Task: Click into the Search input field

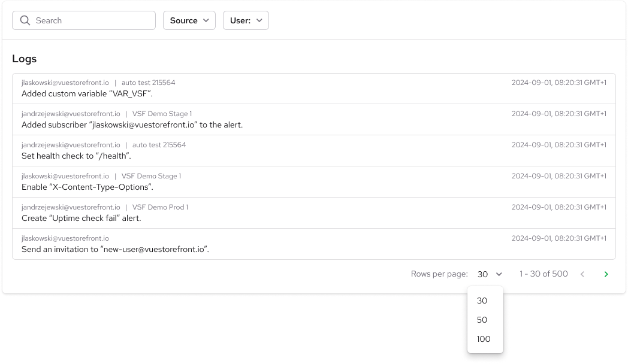Action: pyautogui.click(x=90, y=20)
